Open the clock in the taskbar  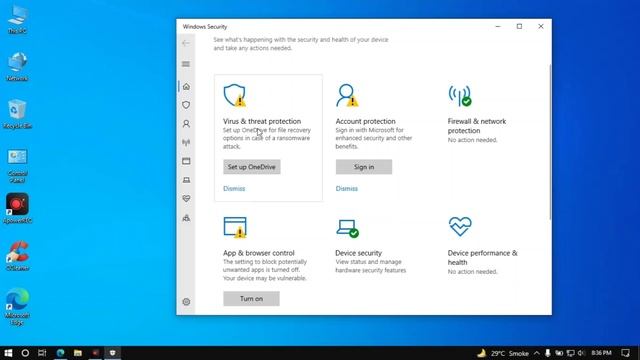tap(601, 353)
